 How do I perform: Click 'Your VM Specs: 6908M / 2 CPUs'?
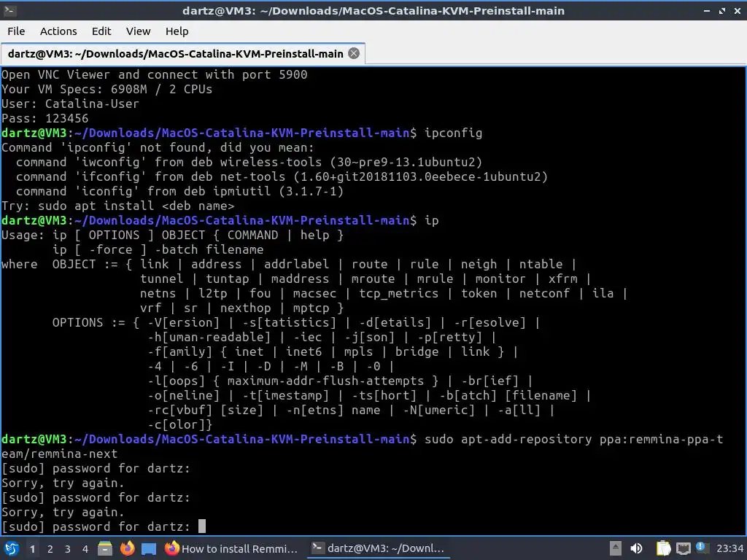107,89
